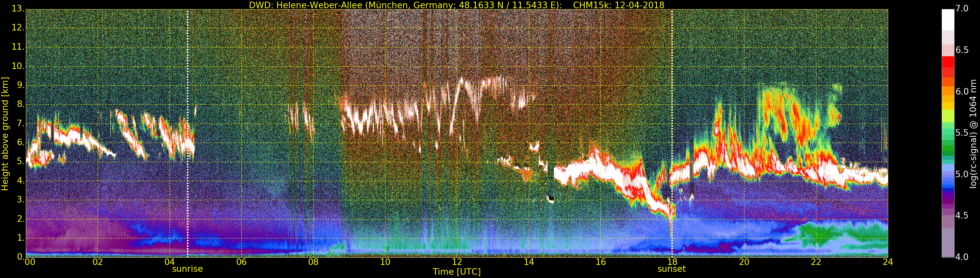This screenshot has height=278, width=980.
Task: Click the y-axis tick label '12.'
Action: pos(18,27)
